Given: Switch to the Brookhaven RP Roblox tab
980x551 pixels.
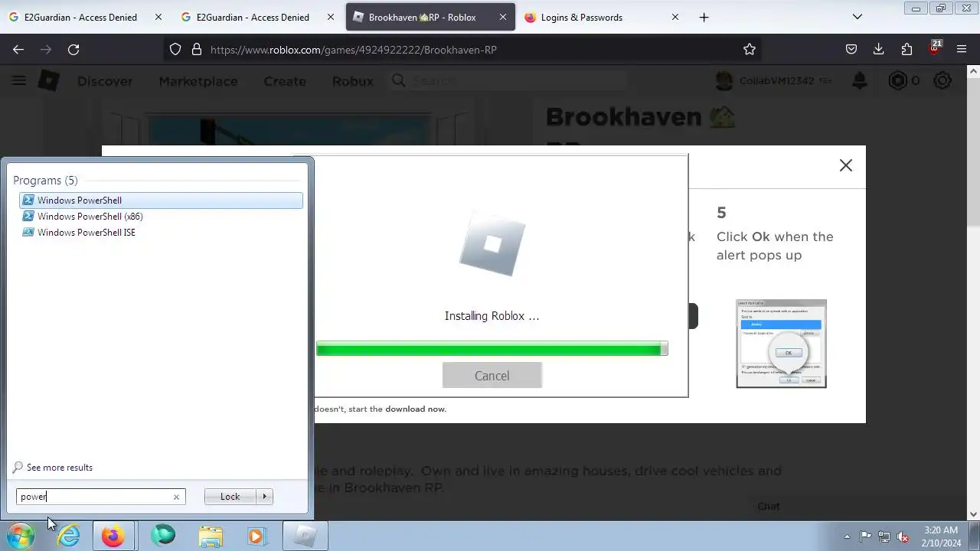Looking at the screenshot, I should pyautogui.click(x=430, y=17).
